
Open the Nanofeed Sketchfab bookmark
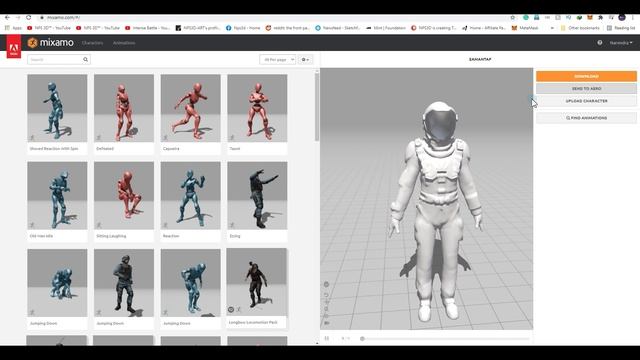click(x=338, y=28)
